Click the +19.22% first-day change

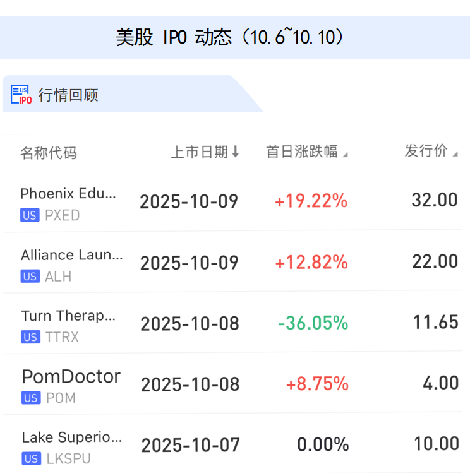[x=311, y=201]
